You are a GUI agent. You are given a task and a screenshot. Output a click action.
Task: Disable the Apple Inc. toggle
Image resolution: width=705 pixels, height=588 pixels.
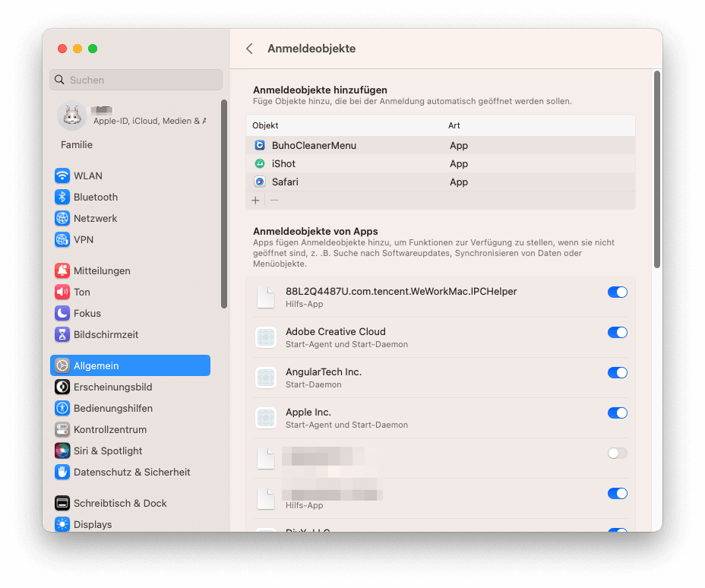(x=618, y=413)
